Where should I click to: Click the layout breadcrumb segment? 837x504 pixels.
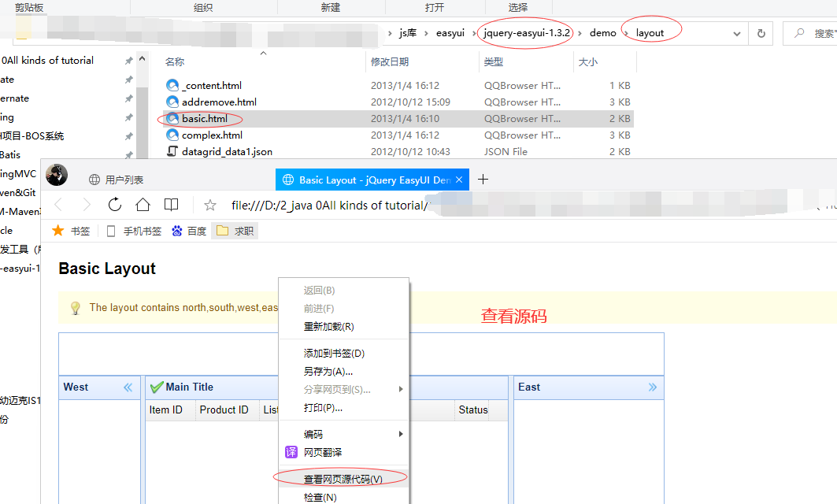click(x=650, y=33)
